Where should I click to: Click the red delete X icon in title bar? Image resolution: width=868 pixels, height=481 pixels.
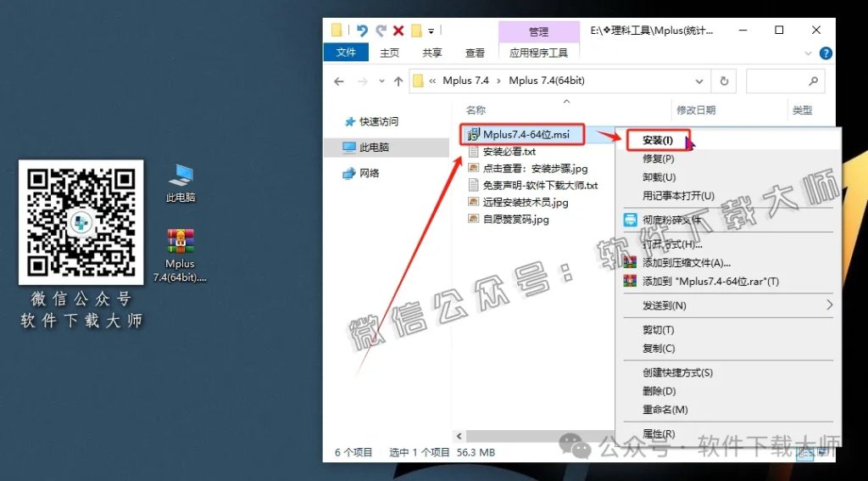click(398, 31)
